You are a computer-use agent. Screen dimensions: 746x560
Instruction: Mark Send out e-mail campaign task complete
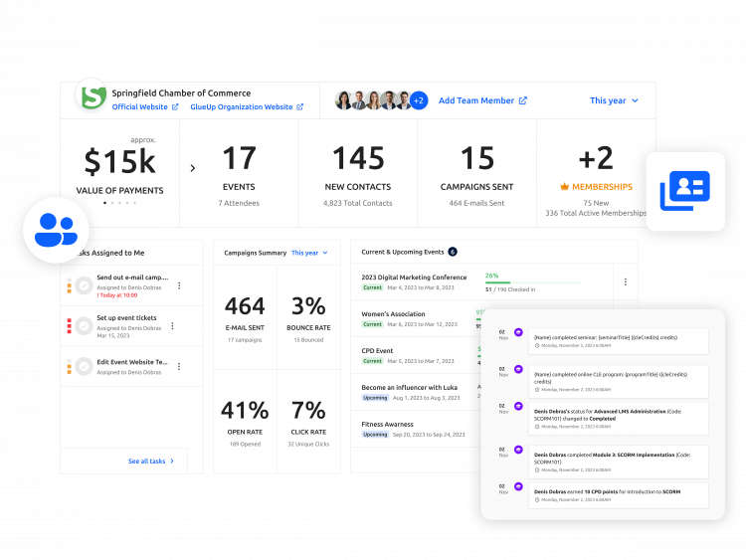tap(86, 285)
